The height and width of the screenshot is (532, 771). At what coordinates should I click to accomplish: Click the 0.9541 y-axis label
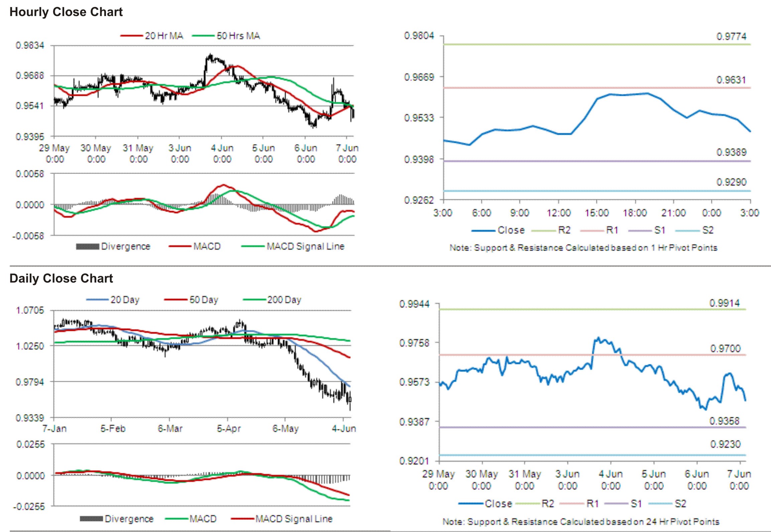pyautogui.click(x=30, y=106)
